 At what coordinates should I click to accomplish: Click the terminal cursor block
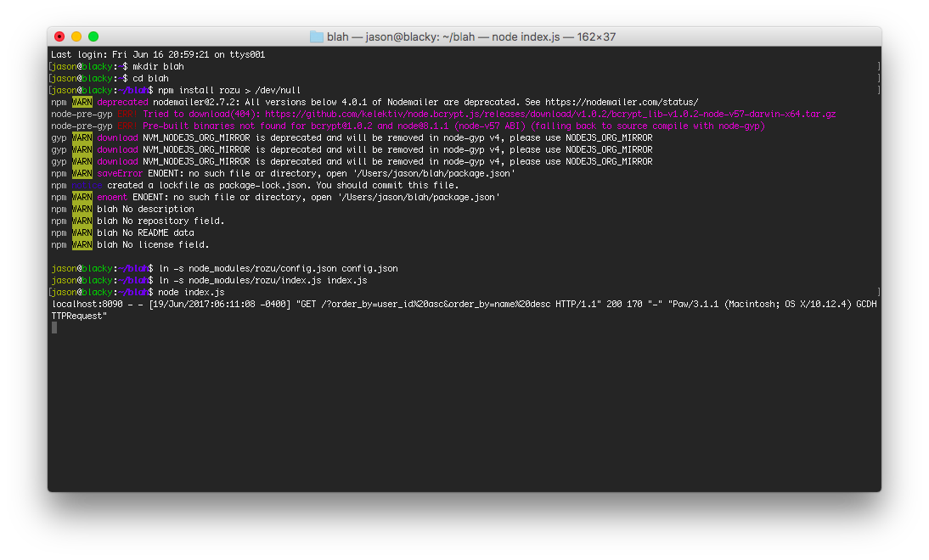point(54,328)
